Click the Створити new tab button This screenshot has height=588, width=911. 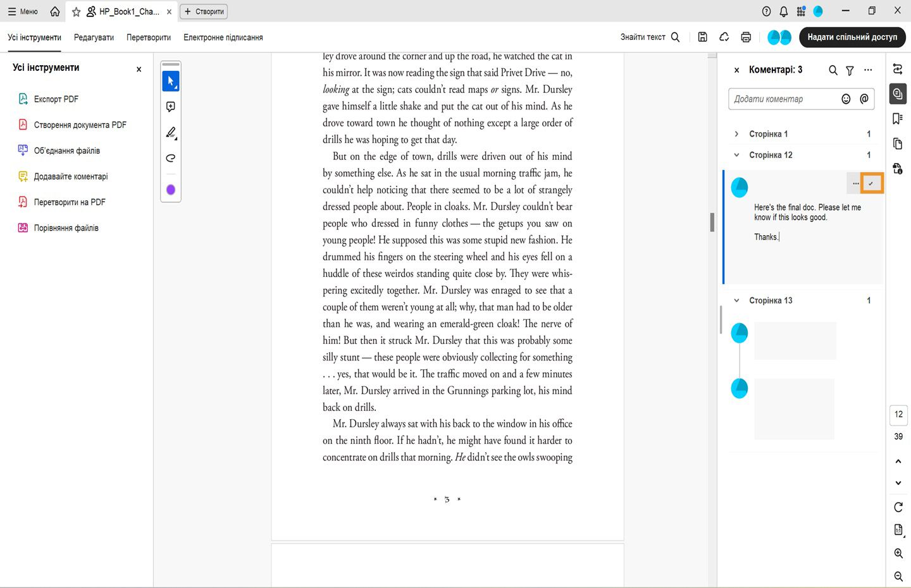click(x=204, y=11)
